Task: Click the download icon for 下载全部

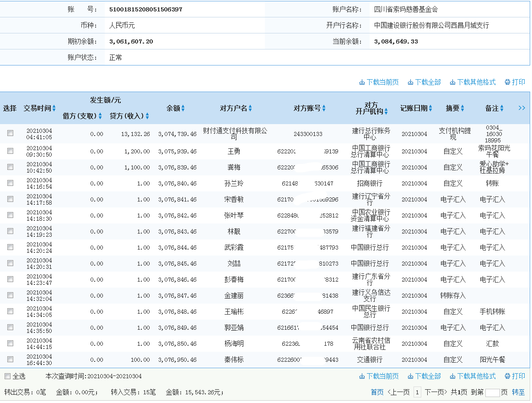Action: (410, 82)
